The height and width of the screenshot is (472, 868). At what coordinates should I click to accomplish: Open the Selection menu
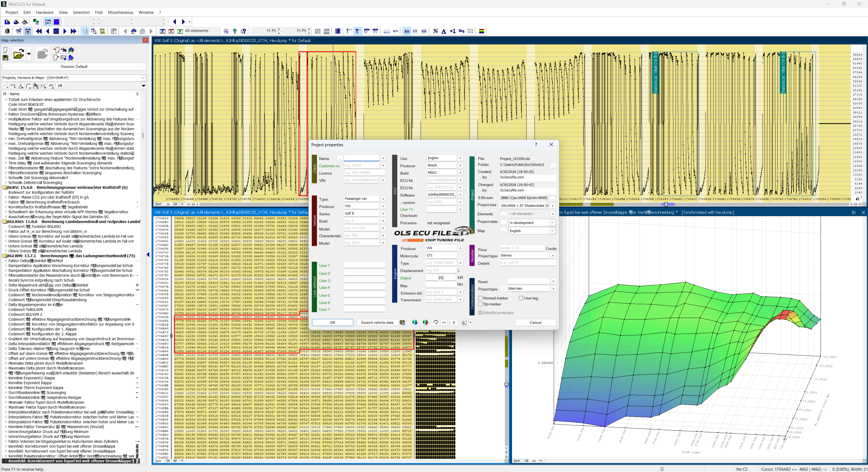(x=81, y=12)
